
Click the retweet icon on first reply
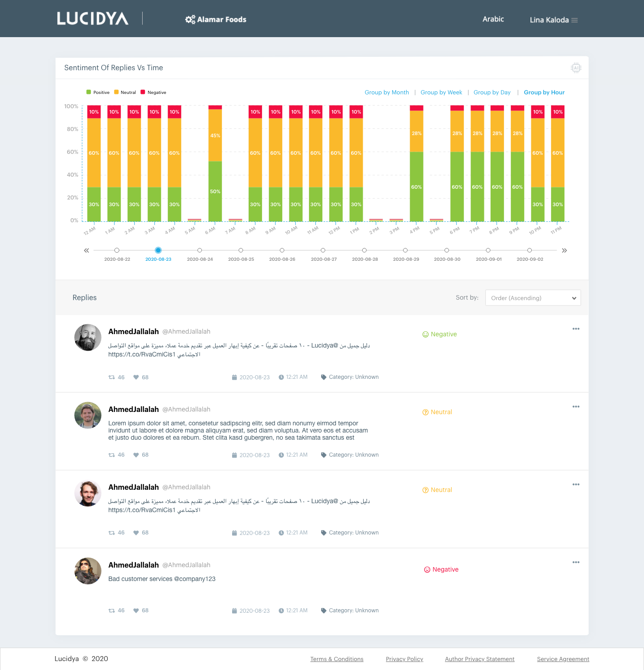111,377
